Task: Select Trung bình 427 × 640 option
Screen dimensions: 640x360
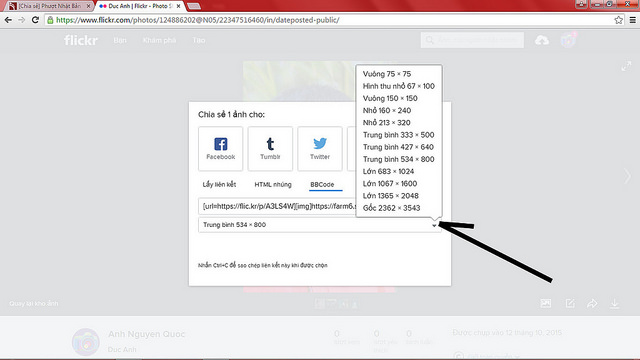Action: [x=398, y=147]
